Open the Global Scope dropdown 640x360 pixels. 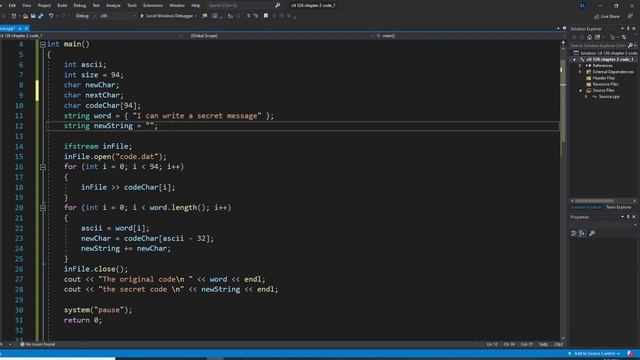pyautogui.click(x=280, y=36)
